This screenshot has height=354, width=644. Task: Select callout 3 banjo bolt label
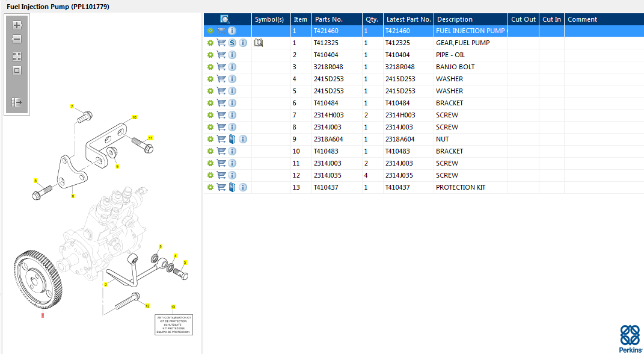pos(185,262)
